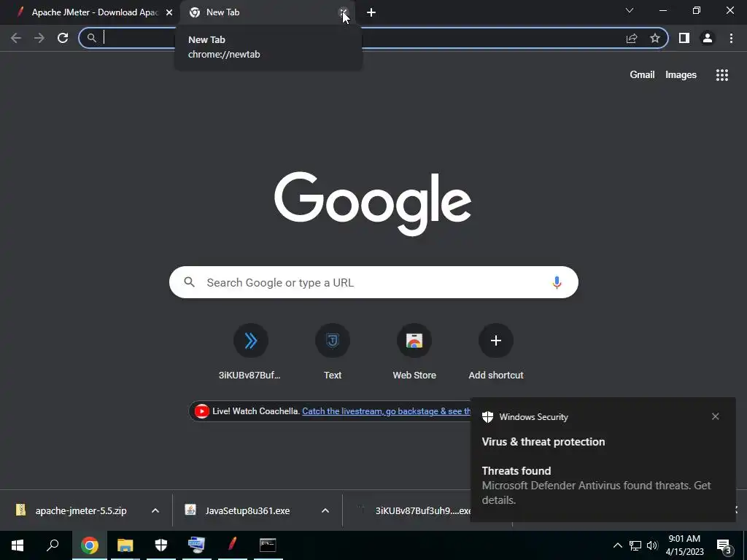This screenshot has height=560, width=747.
Task: Click the address bar
Action: pos(373,38)
